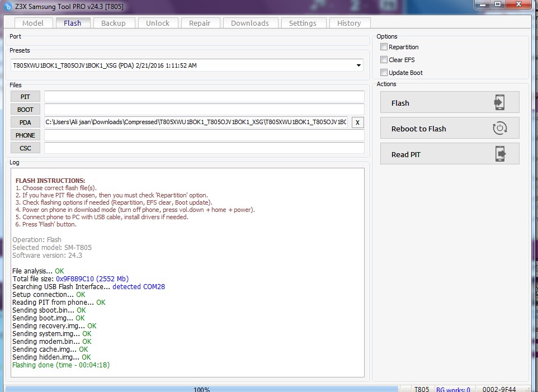This screenshot has width=538, height=392.
Task: Switch to the Downloads tab
Action: 250,23
